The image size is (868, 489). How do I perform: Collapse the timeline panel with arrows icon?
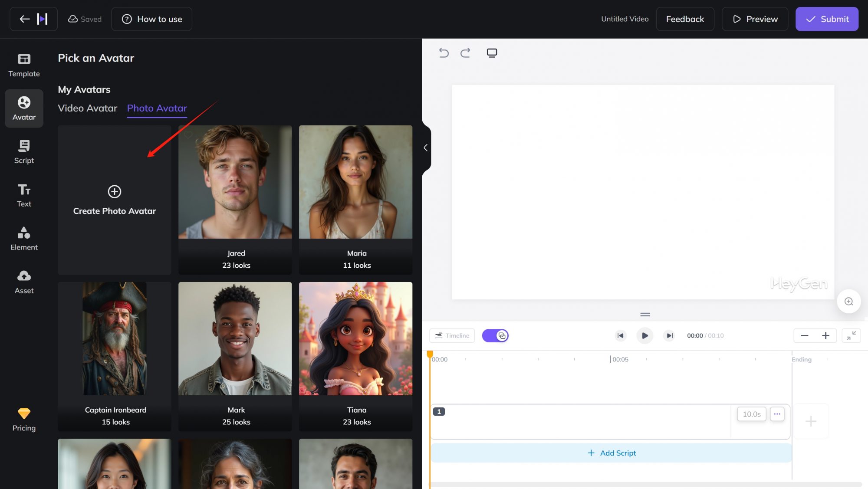point(851,336)
